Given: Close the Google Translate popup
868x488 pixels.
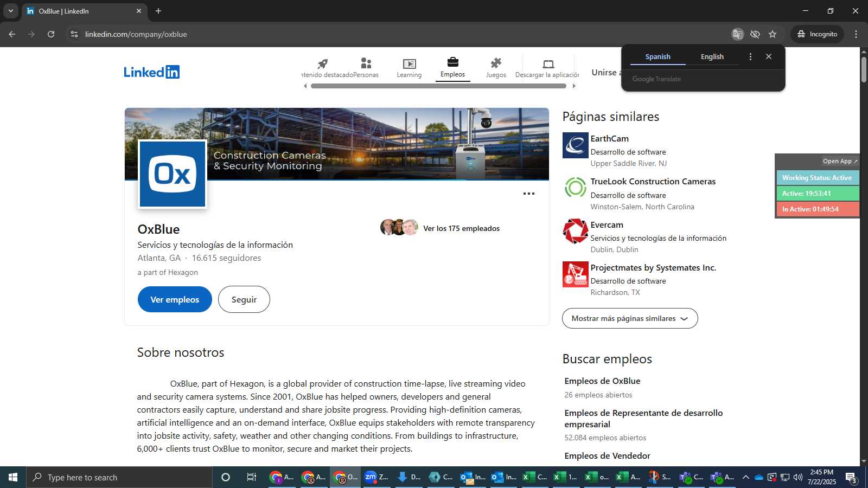Looking at the screenshot, I should [769, 56].
